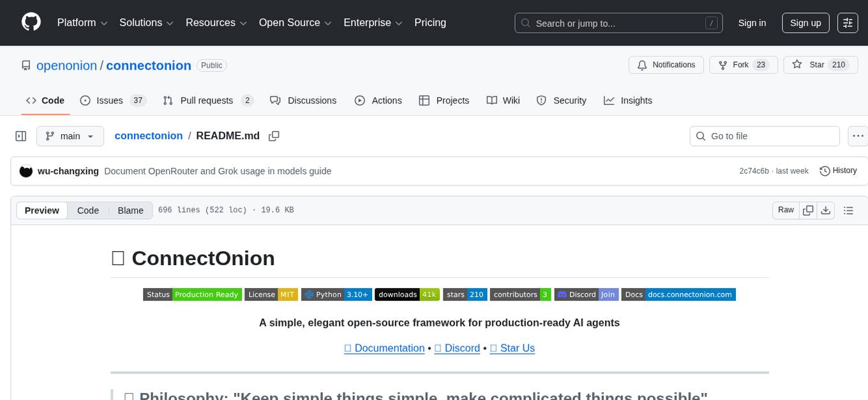
Task: Open the ellipsis more options menu
Action: click(x=858, y=135)
